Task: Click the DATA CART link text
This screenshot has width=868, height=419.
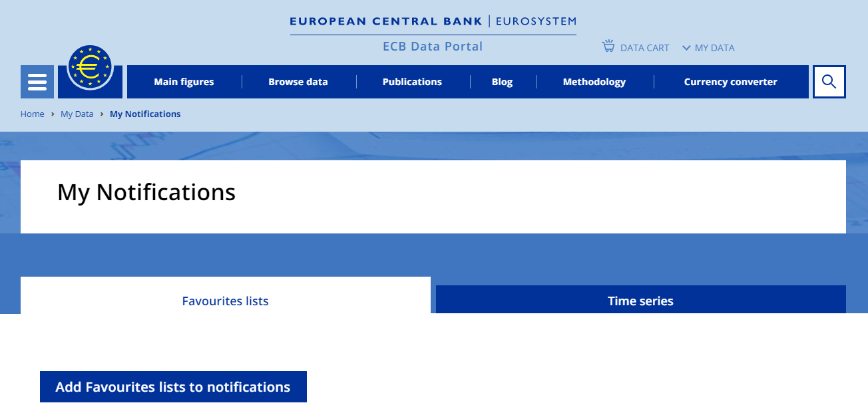Action: pos(644,48)
